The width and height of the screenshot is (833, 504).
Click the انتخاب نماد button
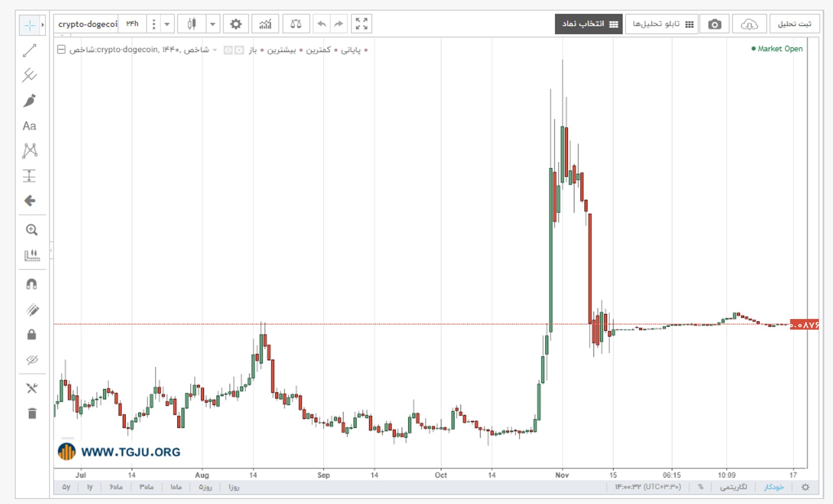point(589,24)
